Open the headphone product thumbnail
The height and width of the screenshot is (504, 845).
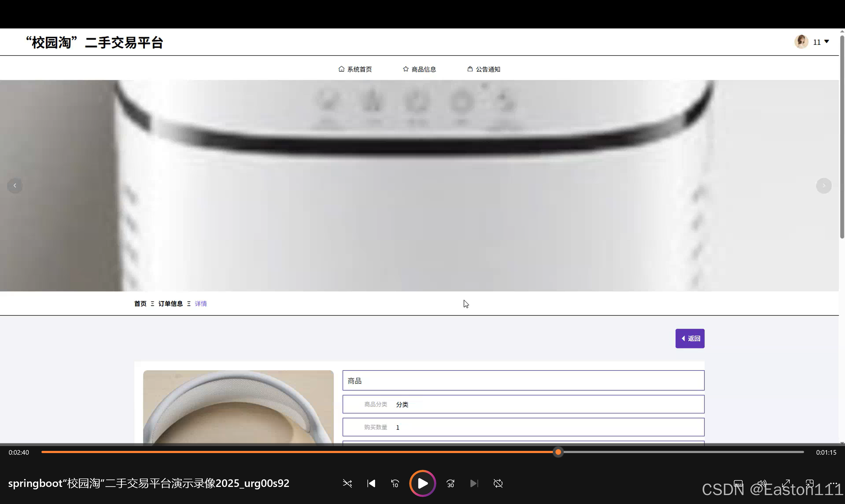pos(238,407)
